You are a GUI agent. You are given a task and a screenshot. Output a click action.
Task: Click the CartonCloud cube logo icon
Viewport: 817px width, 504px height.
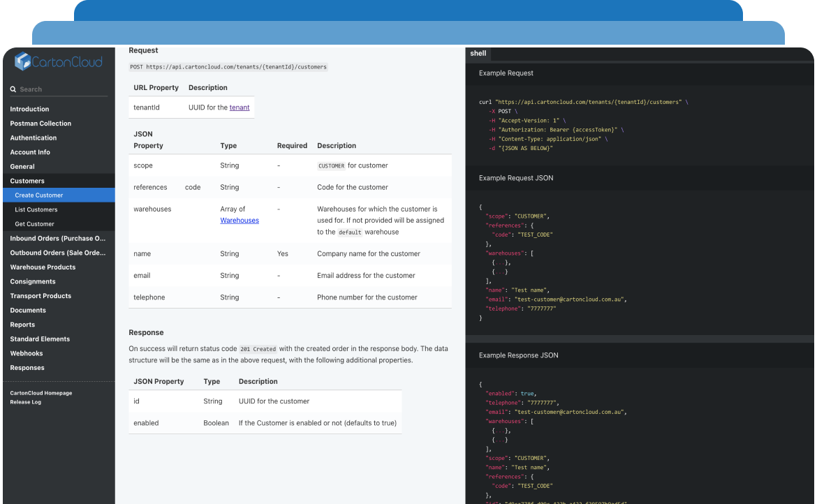pos(23,61)
